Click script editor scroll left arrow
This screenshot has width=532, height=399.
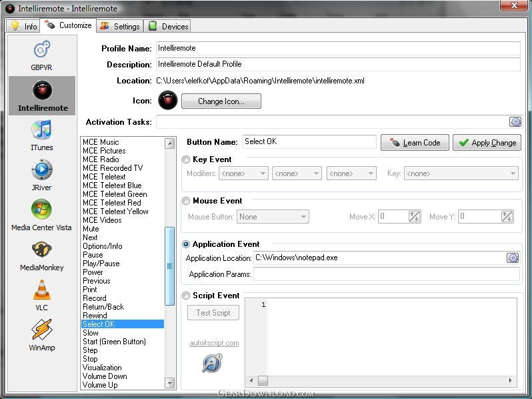(251, 380)
